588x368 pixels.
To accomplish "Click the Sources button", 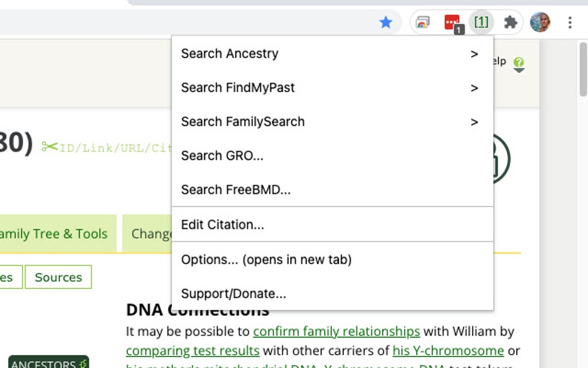I will tap(58, 277).
